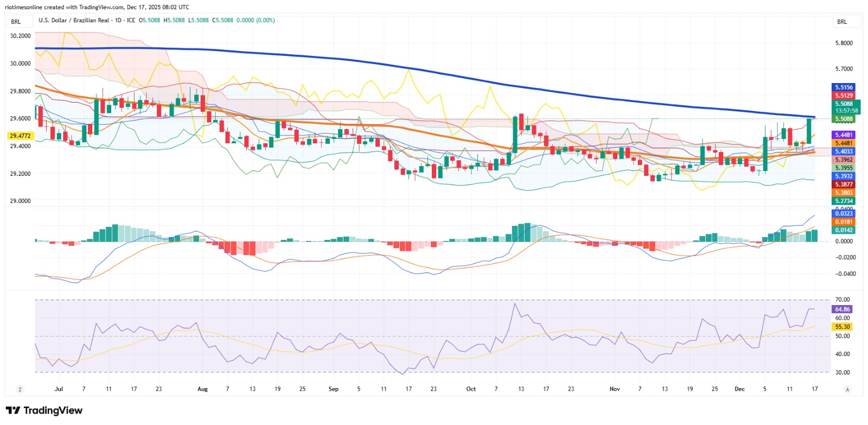868x425 pixels.
Task: Click the -0.0400 MACD axis tick
Action: (845, 274)
